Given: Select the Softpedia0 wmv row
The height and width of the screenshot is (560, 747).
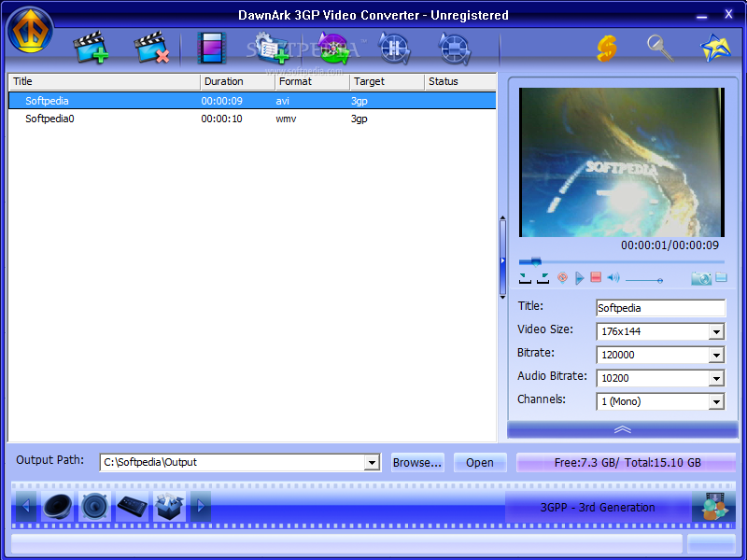Looking at the screenshot, I should (x=252, y=119).
